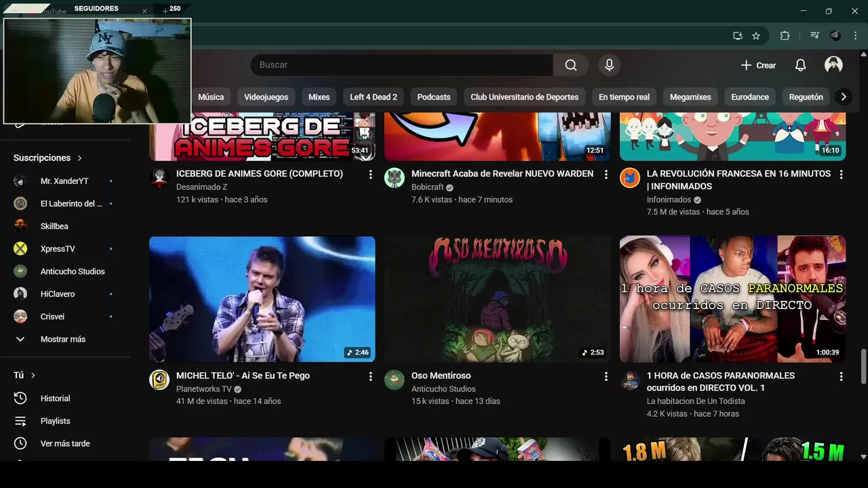The width and height of the screenshot is (868, 488).
Task: Open La habitacion De Un Todista avatar
Action: click(630, 380)
